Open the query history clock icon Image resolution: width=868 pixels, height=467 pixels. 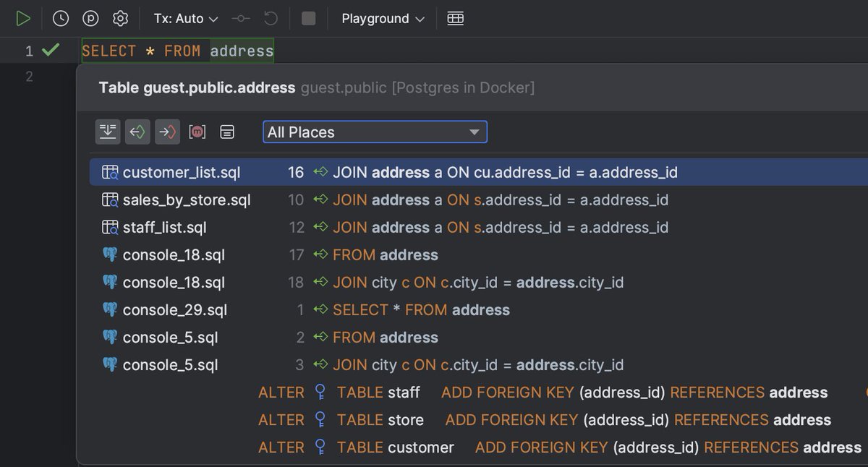pos(61,19)
